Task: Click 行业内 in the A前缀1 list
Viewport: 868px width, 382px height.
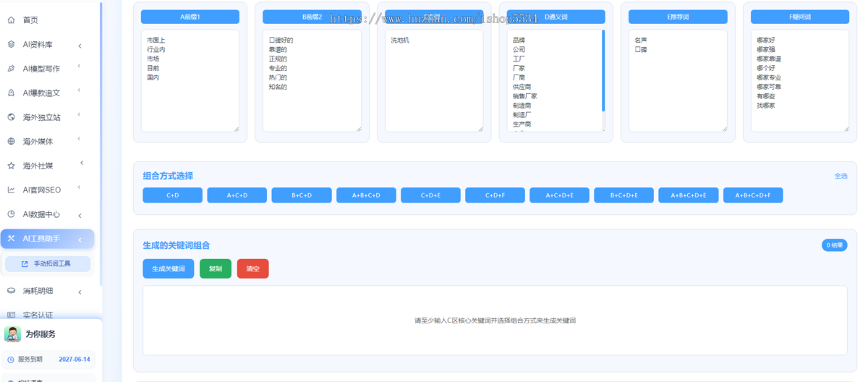Action: pyautogui.click(x=156, y=49)
